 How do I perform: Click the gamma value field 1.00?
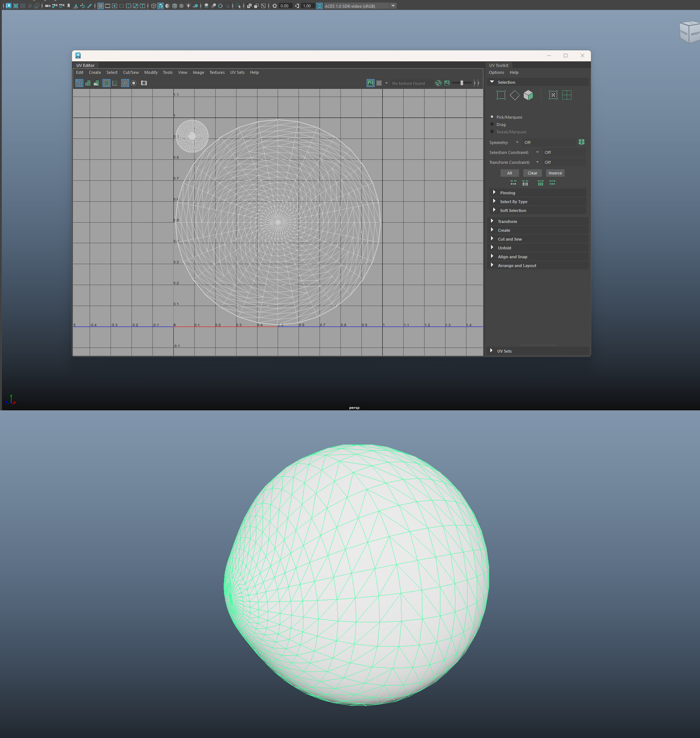[x=307, y=6]
